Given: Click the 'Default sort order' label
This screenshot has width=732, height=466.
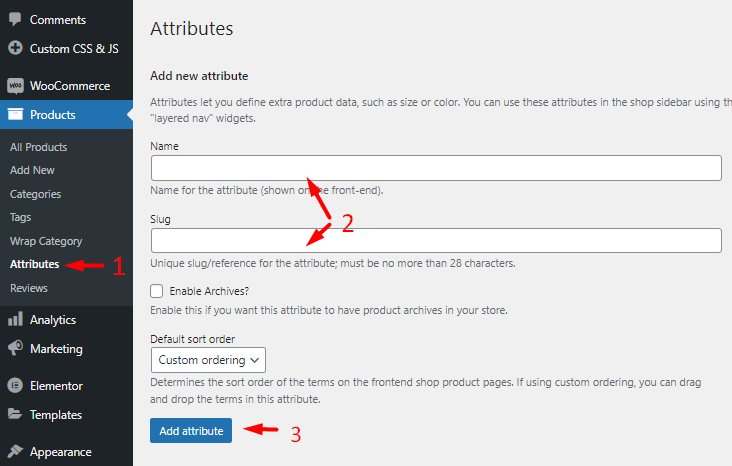Looking at the screenshot, I should point(192,339).
